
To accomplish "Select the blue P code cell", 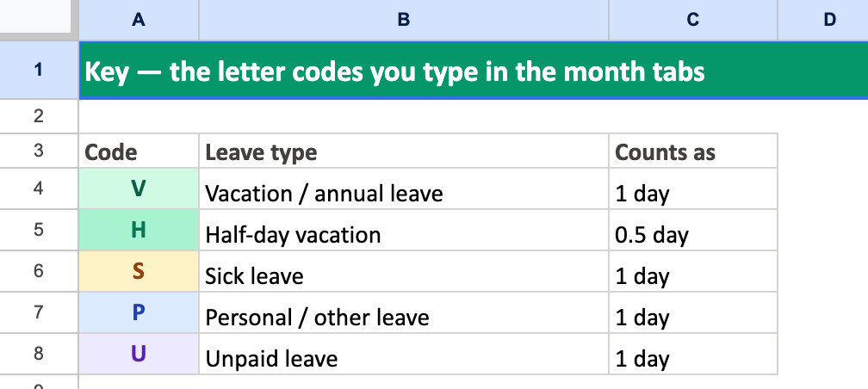I will 139,312.
